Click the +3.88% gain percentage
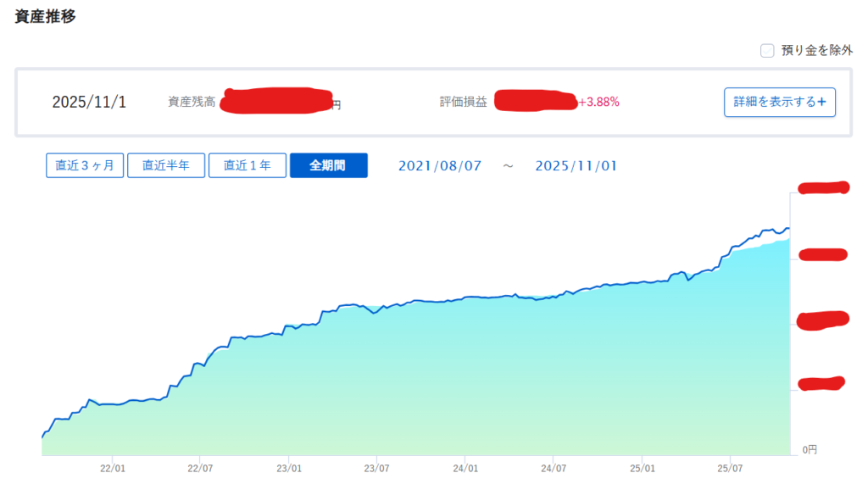The image size is (868, 484). click(x=599, y=103)
